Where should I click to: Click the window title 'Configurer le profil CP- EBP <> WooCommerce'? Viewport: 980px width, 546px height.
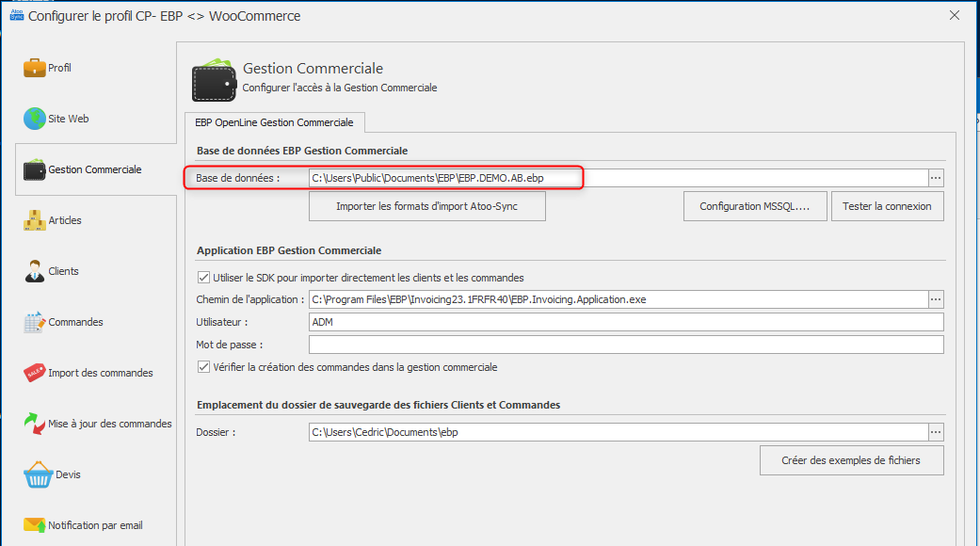pos(165,16)
